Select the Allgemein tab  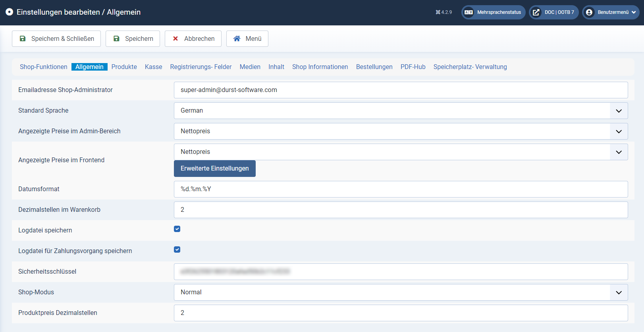89,67
